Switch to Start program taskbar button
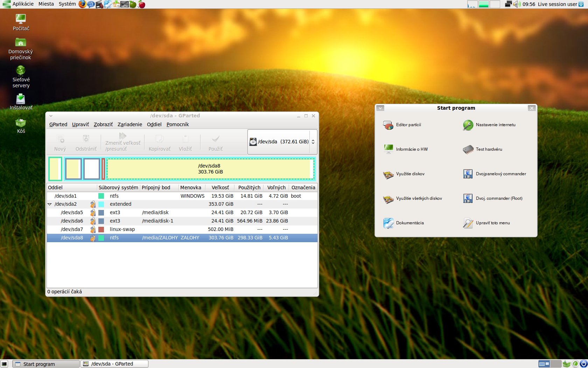This screenshot has width=588, height=368. point(46,364)
